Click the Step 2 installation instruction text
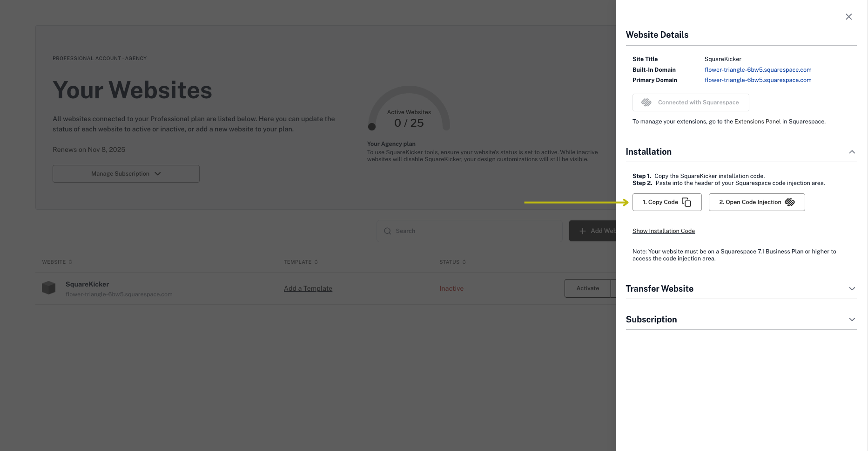868x451 pixels. click(729, 183)
